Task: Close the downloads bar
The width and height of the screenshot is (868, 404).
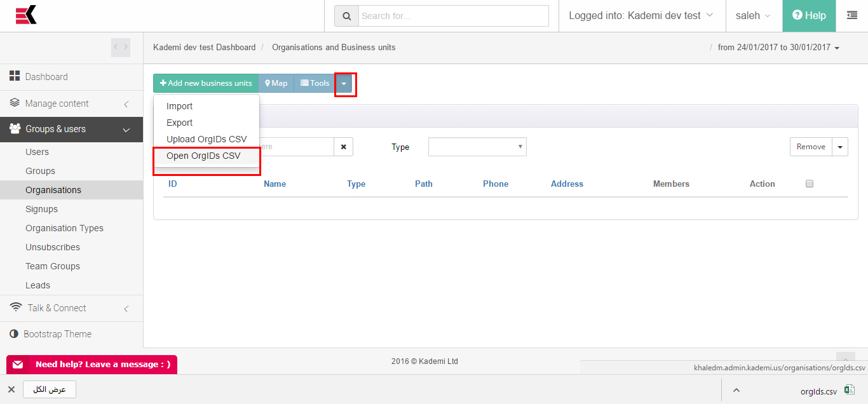Action: [11, 389]
